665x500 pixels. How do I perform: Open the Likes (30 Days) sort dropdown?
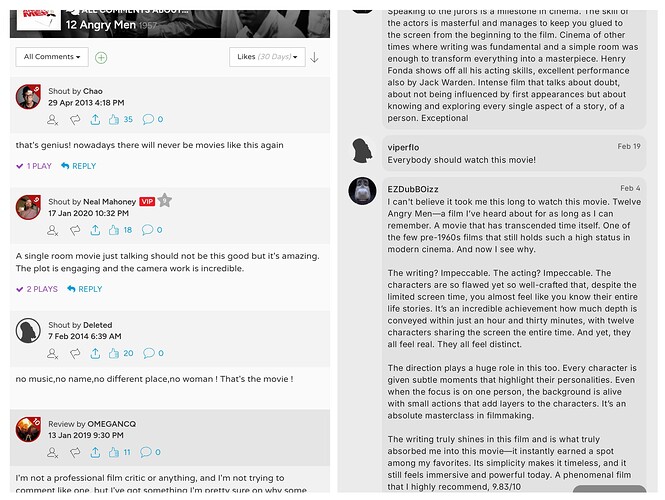click(x=267, y=57)
